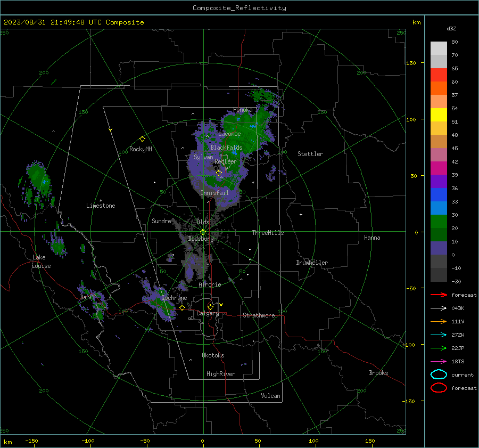The image size is (479, 448).
Task: Click the Blackfalds city label
Action: click(x=226, y=148)
